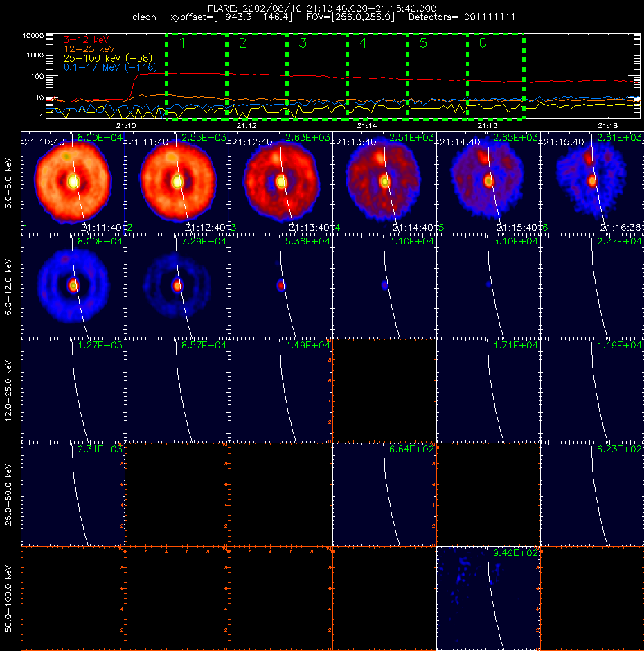Open the 3.0-6.0 keV image labeled 2.65E+03

[x=488, y=183]
